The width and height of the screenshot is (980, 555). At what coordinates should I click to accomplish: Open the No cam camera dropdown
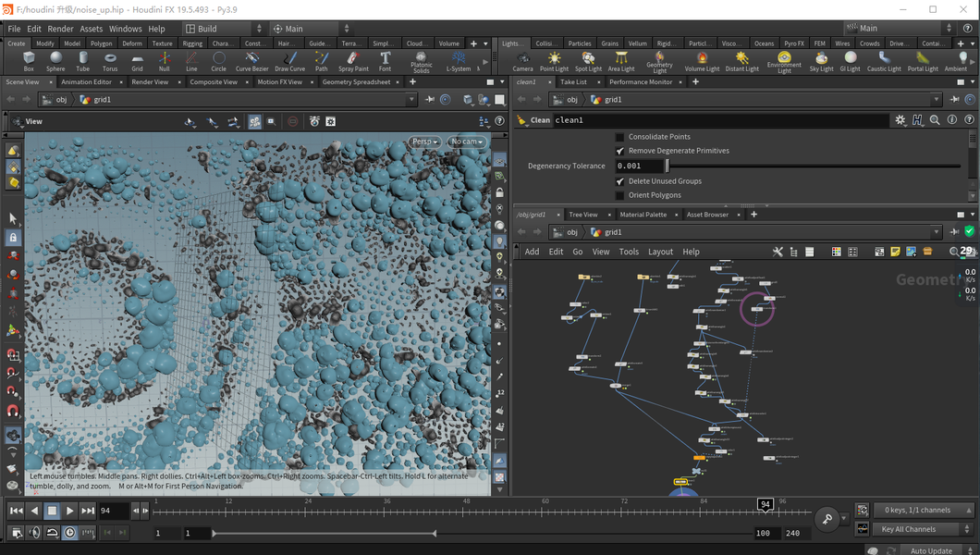coord(467,142)
